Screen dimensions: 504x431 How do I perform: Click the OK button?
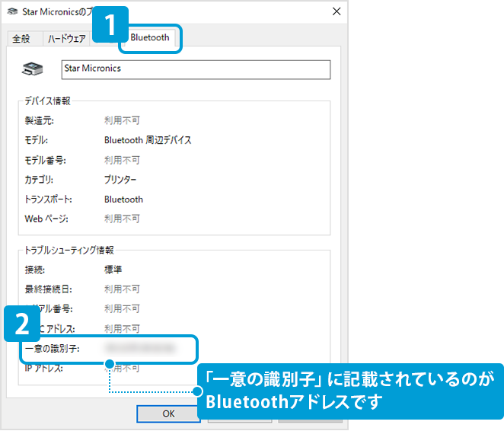point(168,413)
